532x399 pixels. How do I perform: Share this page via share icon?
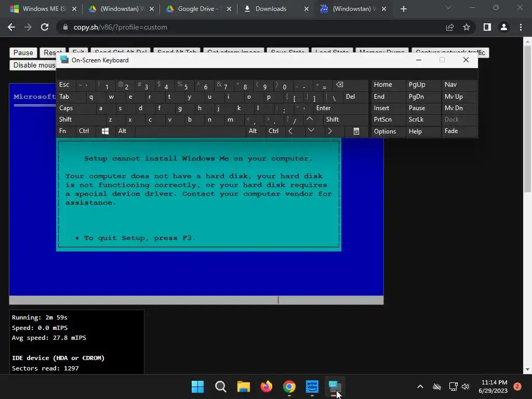[450, 27]
